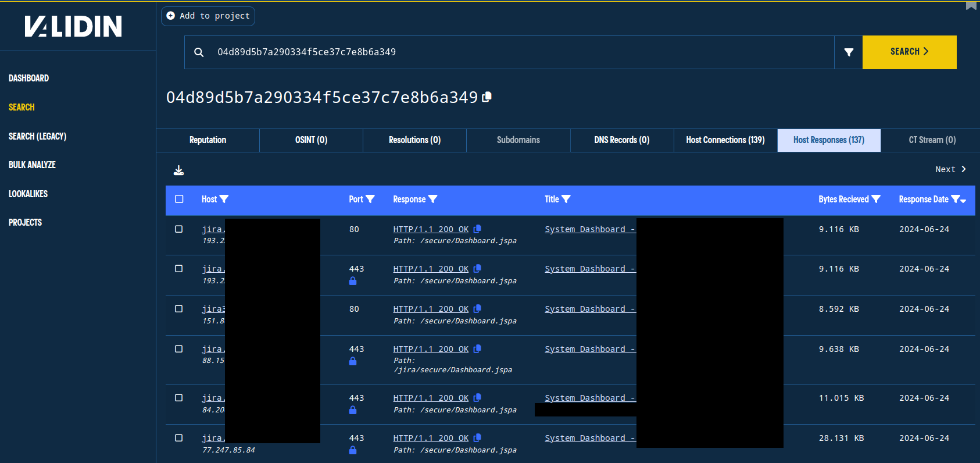Open the Reputation tab
Image resolution: width=980 pixels, height=463 pixels.
coord(208,140)
